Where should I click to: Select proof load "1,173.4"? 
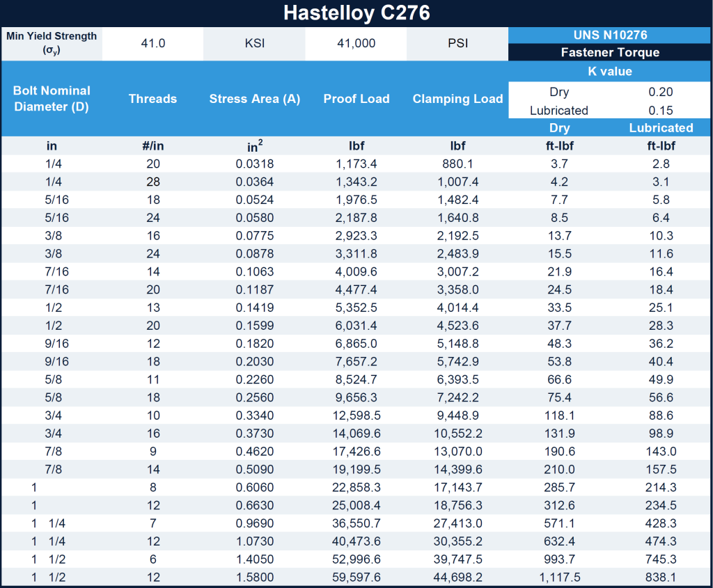coord(356,164)
